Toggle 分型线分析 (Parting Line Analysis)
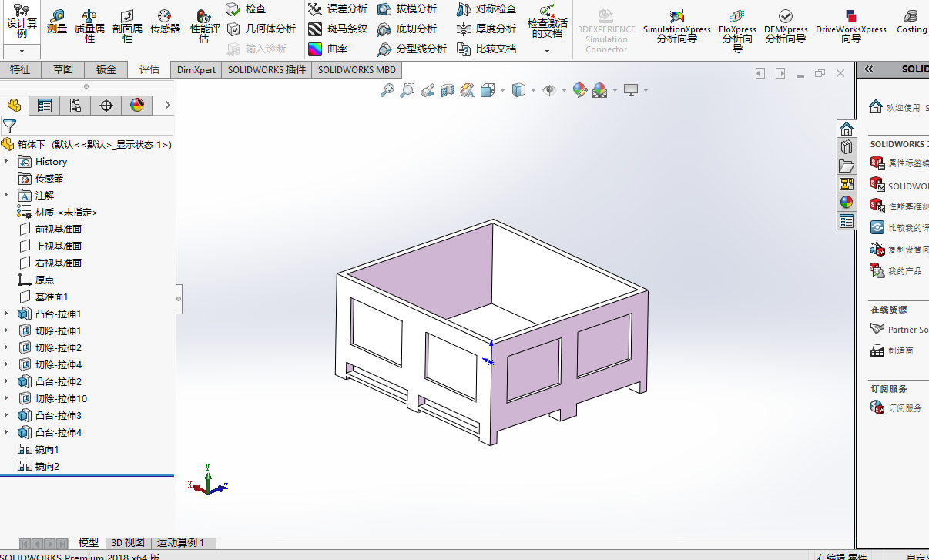 [411, 49]
